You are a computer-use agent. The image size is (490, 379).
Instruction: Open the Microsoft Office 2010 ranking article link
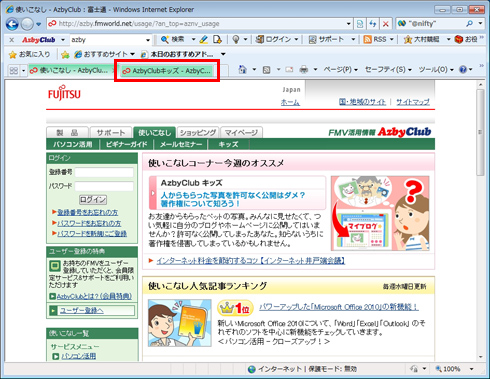click(x=338, y=307)
